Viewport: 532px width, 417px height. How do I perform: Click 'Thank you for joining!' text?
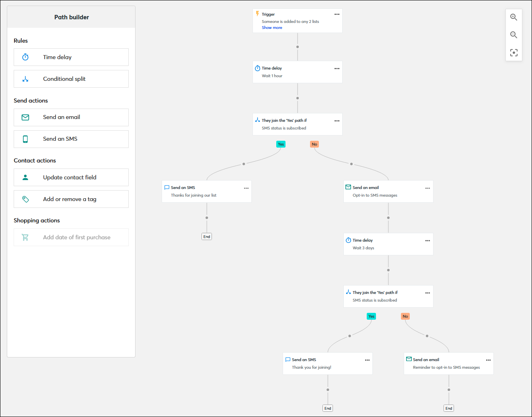[x=312, y=368]
